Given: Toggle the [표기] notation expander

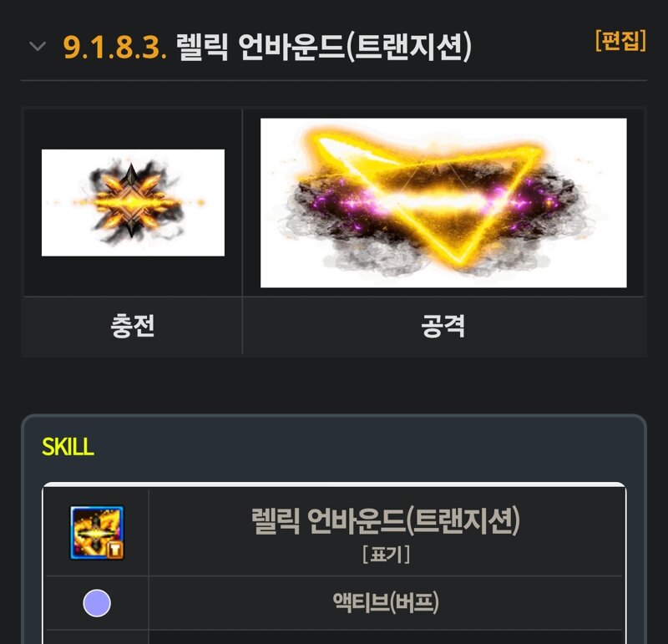Looking at the screenshot, I should coord(386,555).
